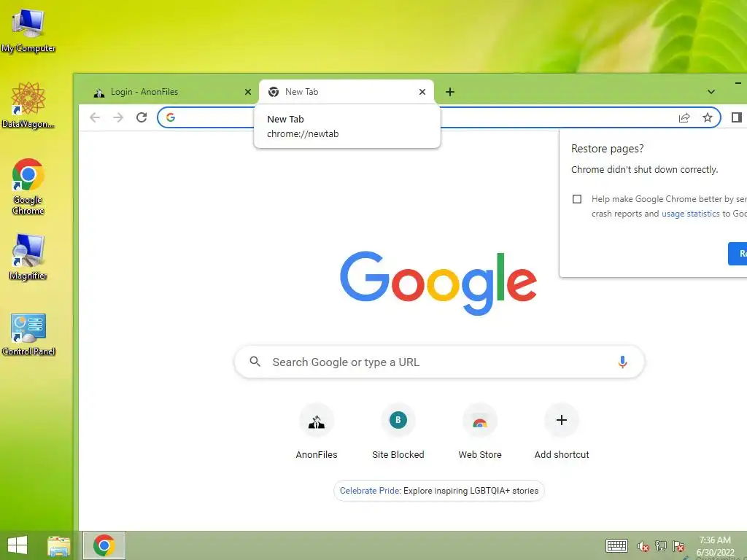Open AnonFiles shortcut tile
The width and height of the screenshot is (747, 560).
click(317, 432)
